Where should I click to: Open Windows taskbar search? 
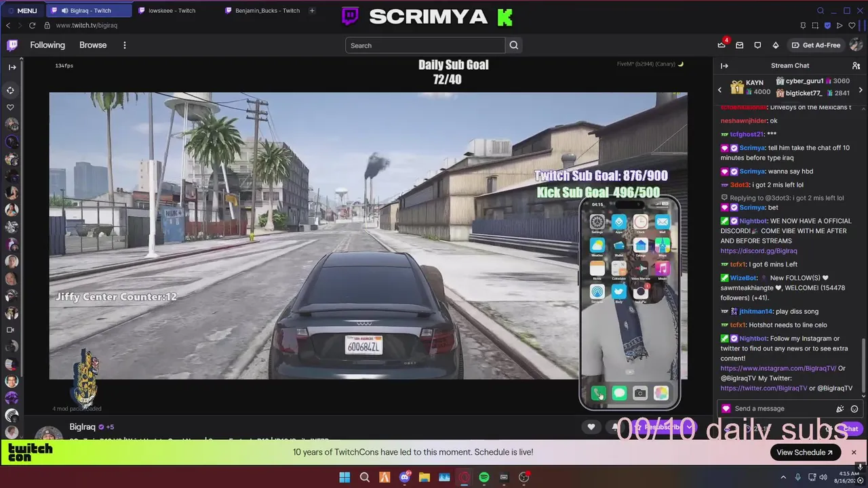pyautogui.click(x=364, y=477)
